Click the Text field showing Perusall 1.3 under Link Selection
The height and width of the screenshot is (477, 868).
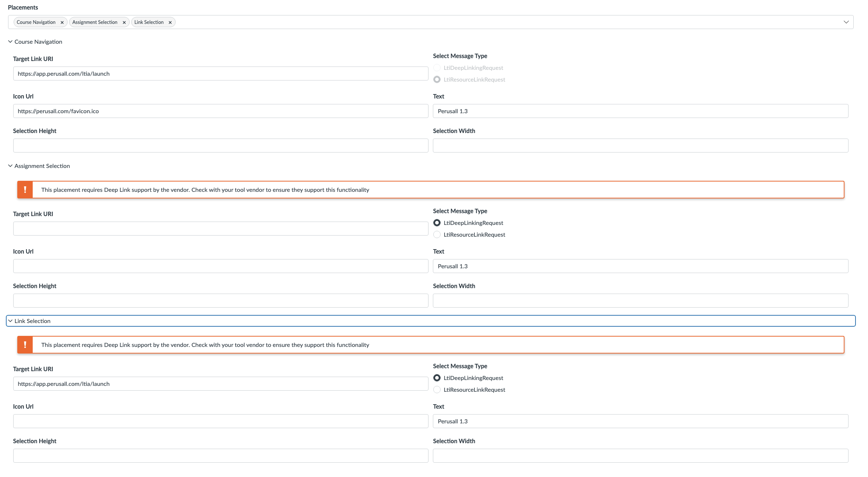[641, 421]
